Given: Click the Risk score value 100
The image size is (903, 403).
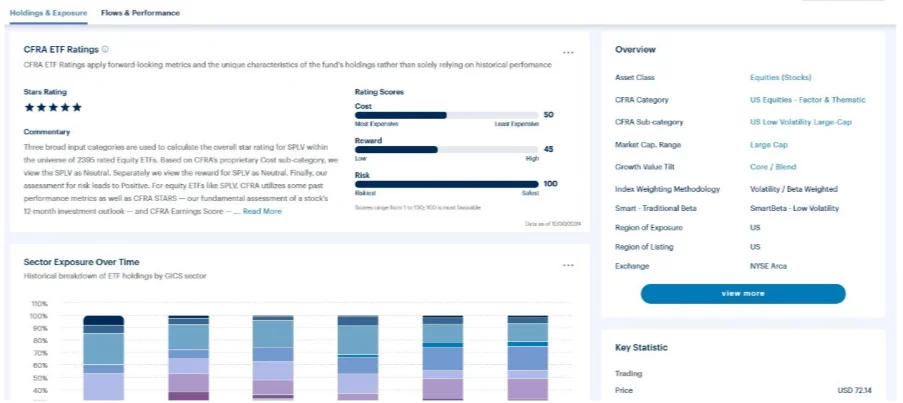Looking at the screenshot, I should (551, 184).
